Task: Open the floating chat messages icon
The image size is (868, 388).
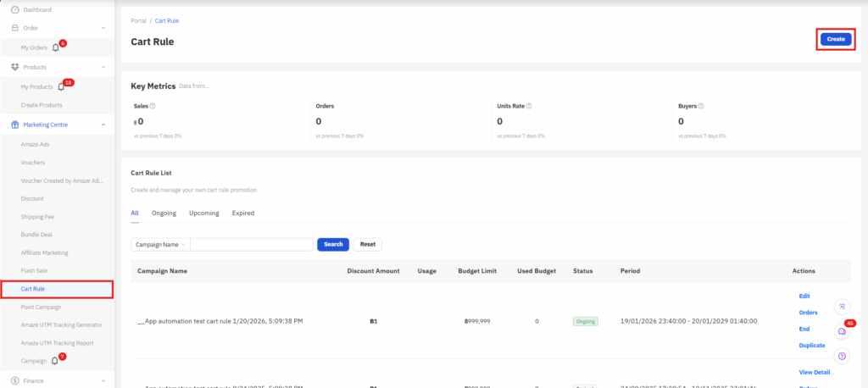Action: pyautogui.click(x=842, y=331)
